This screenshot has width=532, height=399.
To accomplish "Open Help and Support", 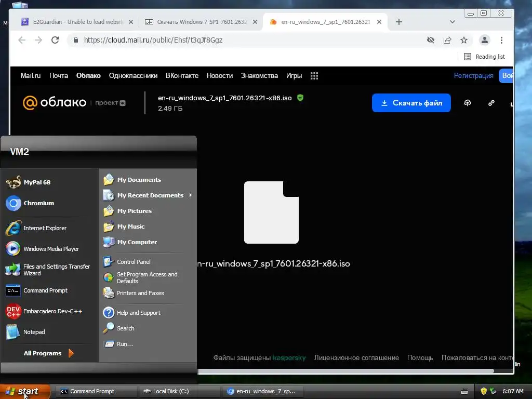I will coord(131,312).
